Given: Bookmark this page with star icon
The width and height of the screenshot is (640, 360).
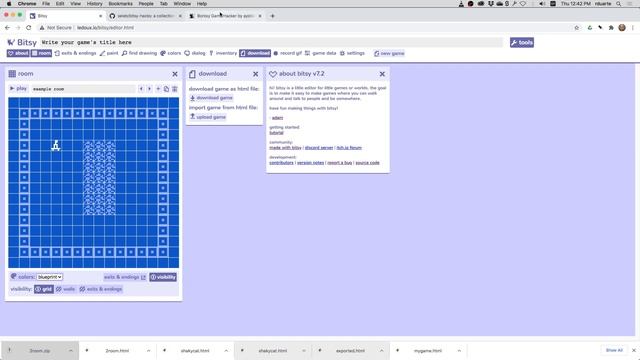Looking at the screenshot, I should 577,28.
